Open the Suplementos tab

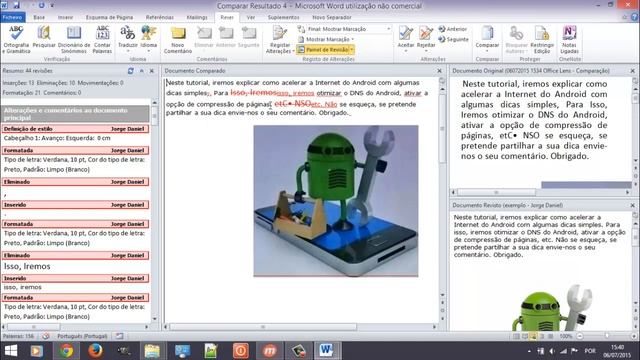[x=283, y=17]
